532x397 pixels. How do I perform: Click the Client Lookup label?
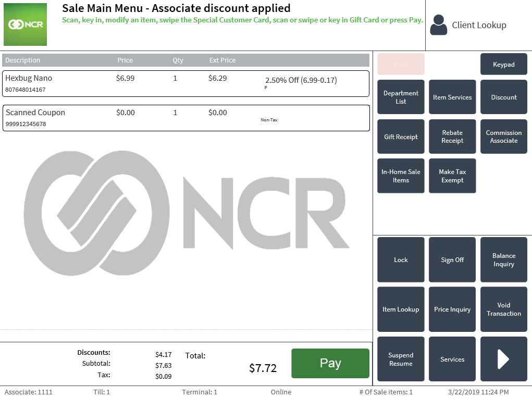pyautogui.click(x=479, y=25)
